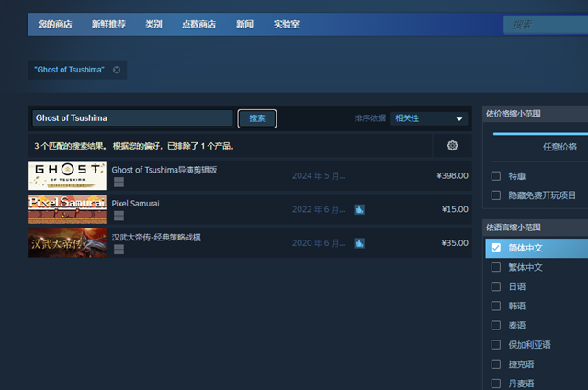Click Pixel Samurai game thumbnail
Viewport: 588px width, 390px height.
67,209
